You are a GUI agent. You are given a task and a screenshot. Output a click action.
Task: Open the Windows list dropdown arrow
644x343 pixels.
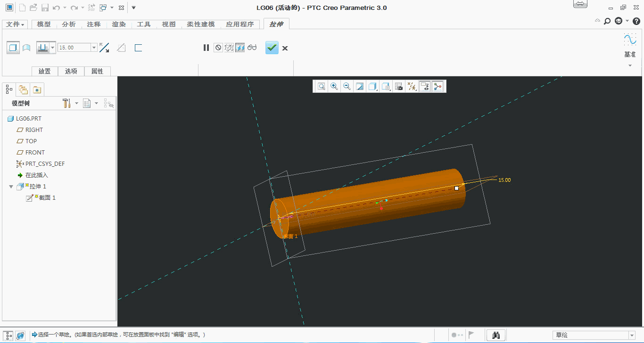tap(111, 8)
